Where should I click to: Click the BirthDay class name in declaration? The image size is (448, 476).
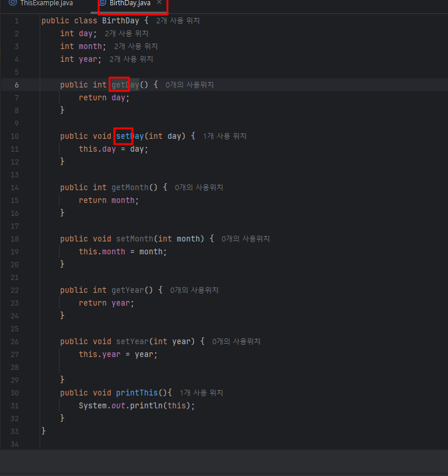point(121,20)
